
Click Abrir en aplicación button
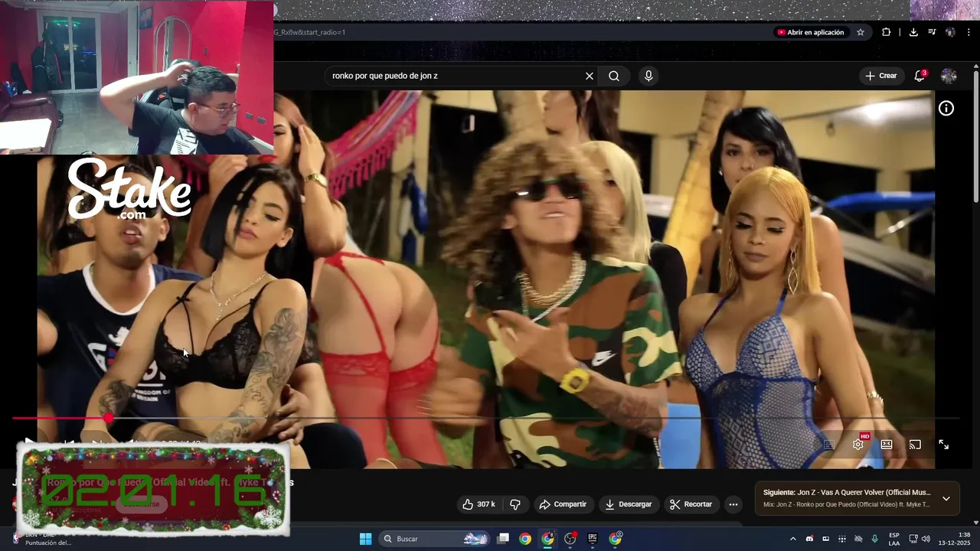[811, 32]
